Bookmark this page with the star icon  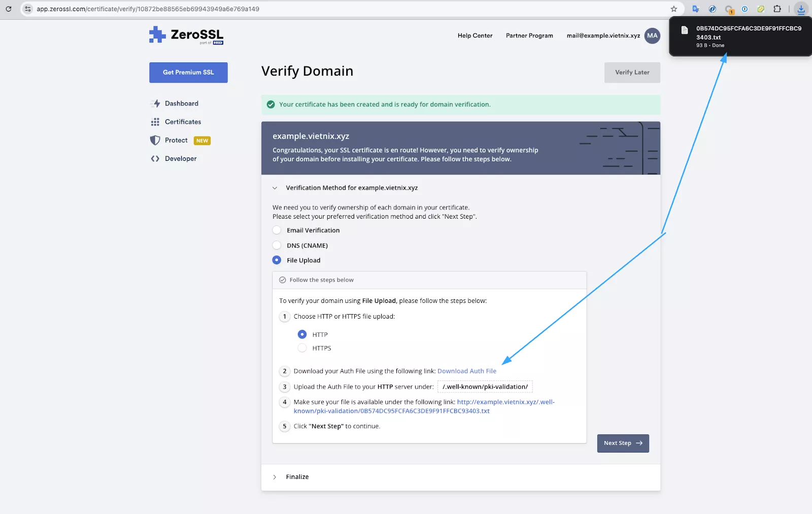point(674,9)
